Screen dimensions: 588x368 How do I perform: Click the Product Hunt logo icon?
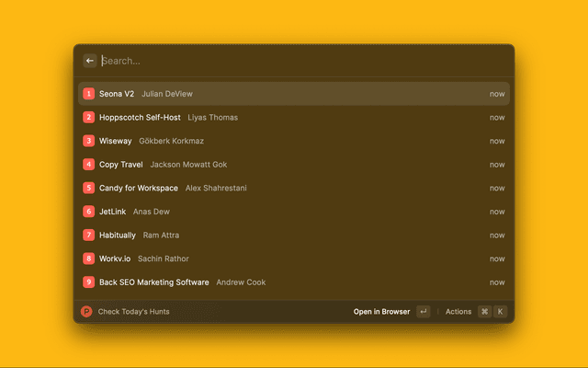tap(86, 311)
